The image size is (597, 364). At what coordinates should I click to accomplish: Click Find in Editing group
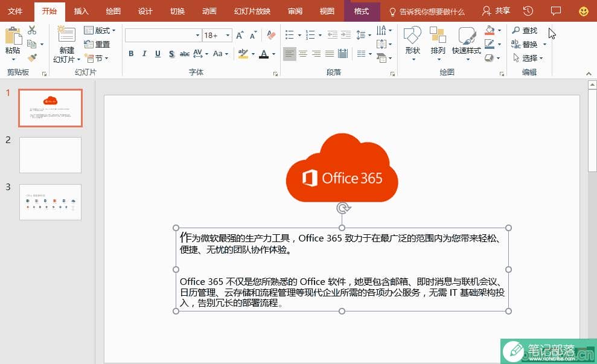[x=525, y=30]
